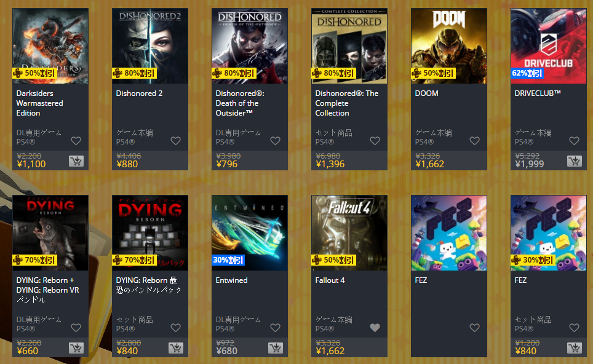This screenshot has height=364, width=593.
Task: Click the DRIVECLUB game title
Action: (538, 93)
